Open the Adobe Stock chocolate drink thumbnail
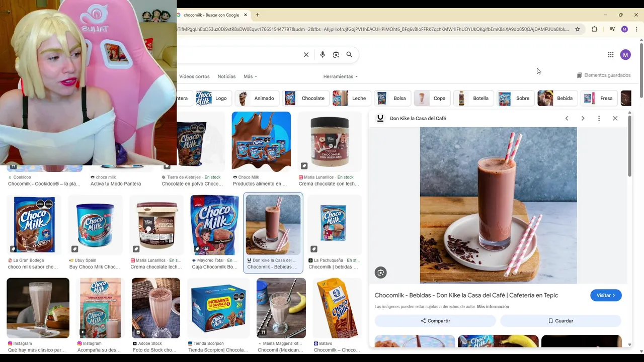Image resolution: width=644 pixels, height=362 pixels. [156, 308]
